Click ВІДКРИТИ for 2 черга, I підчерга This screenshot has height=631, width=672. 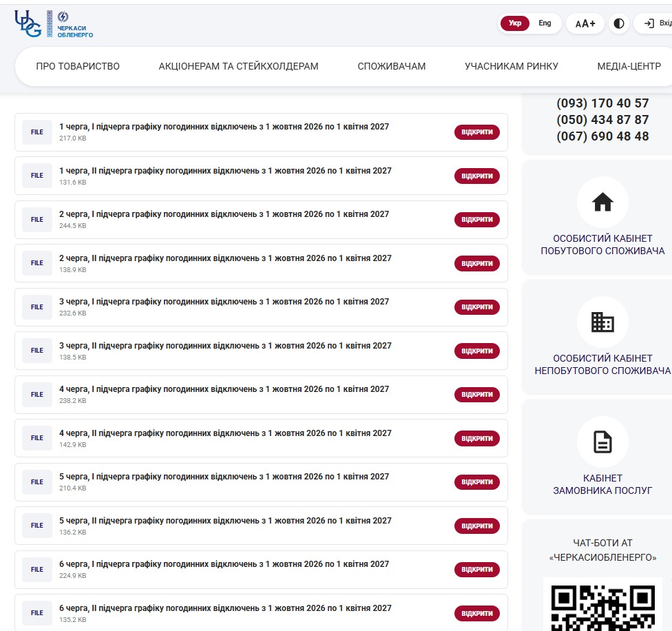click(x=477, y=220)
